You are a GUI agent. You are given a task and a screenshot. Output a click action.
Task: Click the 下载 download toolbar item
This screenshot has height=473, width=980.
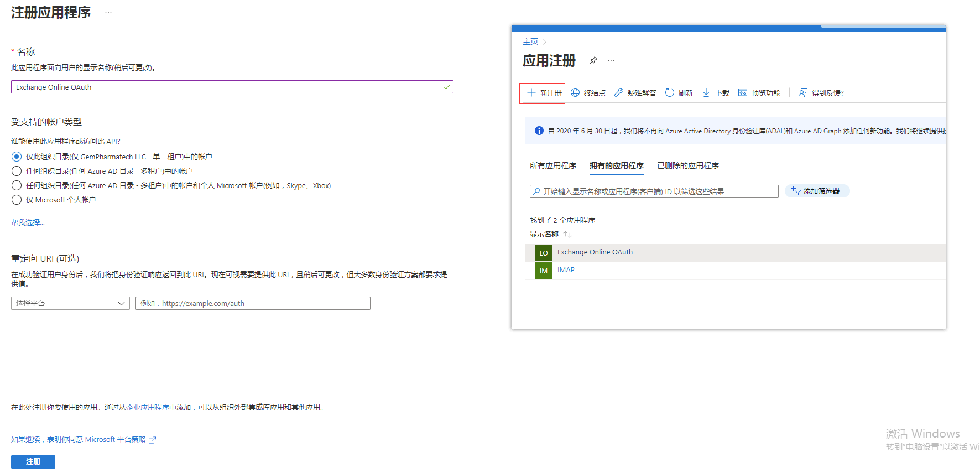716,93
